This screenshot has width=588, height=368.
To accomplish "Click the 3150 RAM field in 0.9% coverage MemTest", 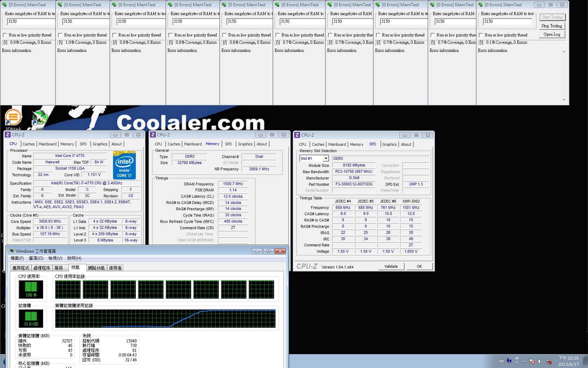I will (x=30, y=22).
